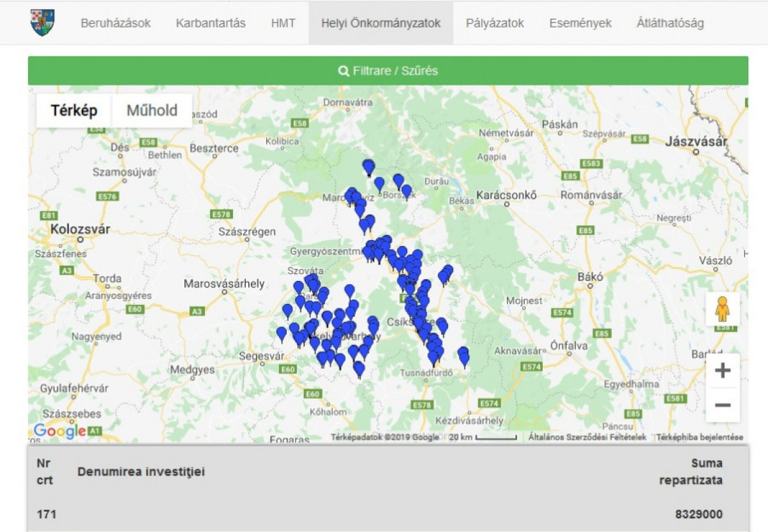Image resolution: width=768 pixels, height=532 pixels.
Task: Navigate to Események
Action: pyautogui.click(x=580, y=23)
